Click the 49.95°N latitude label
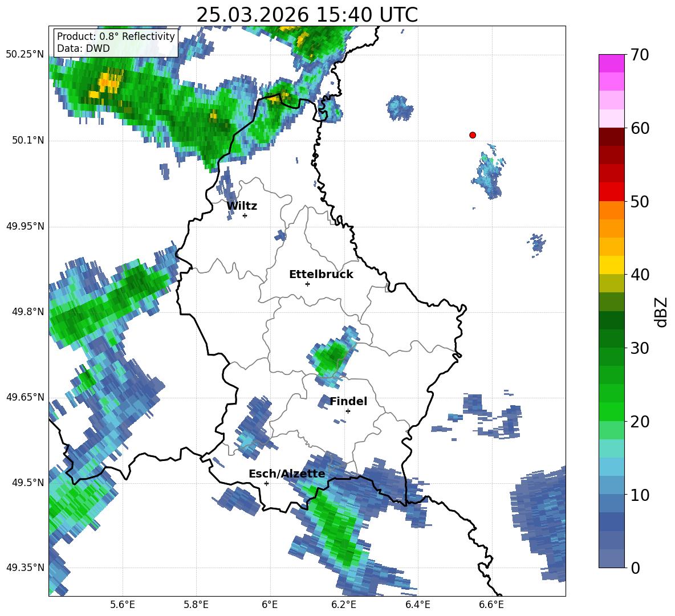675x616 pixels. [x=25, y=226]
